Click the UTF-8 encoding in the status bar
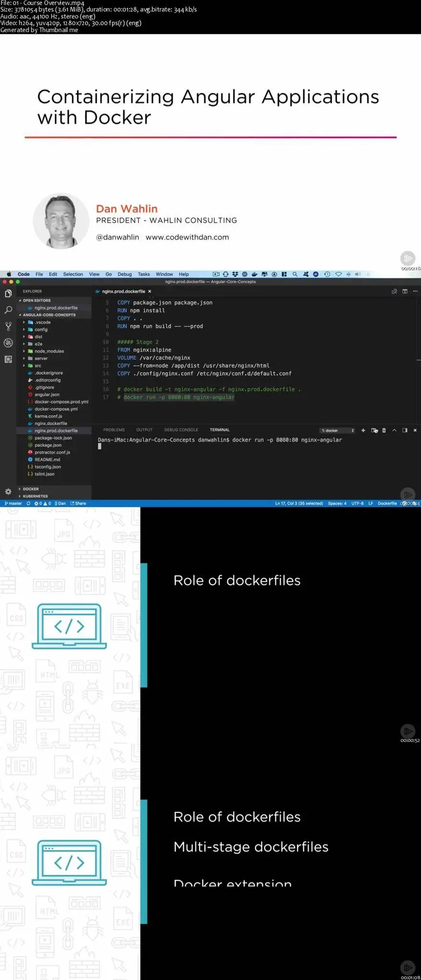The image size is (421, 980). 357,503
